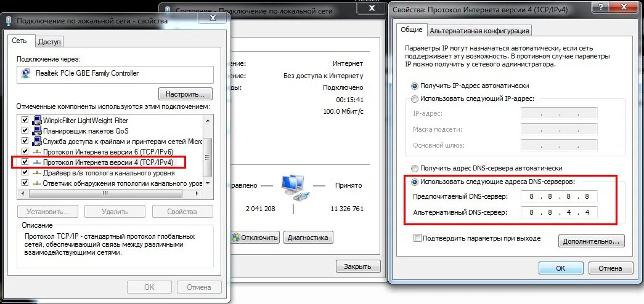
Task: Click the Realtek PCIe GBE adapter icon
Action: 26,74
